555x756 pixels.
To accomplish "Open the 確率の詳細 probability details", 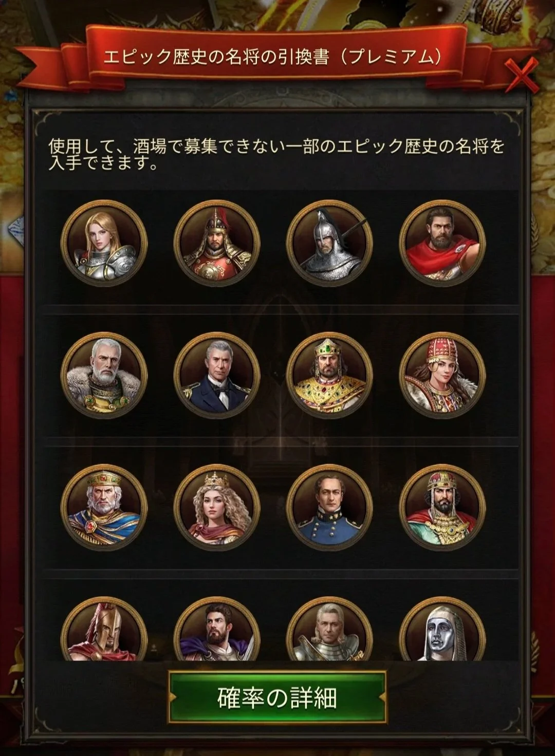I will pos(277,697).
